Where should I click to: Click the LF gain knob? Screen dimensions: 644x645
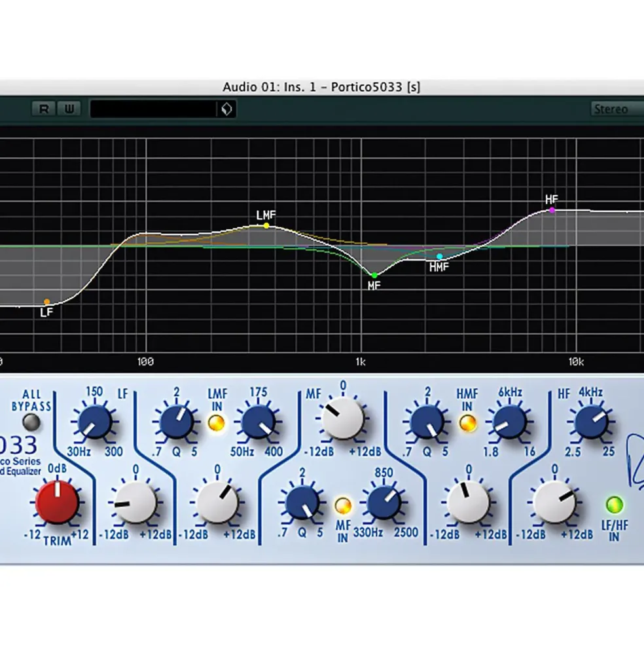(x=135, y=503)
